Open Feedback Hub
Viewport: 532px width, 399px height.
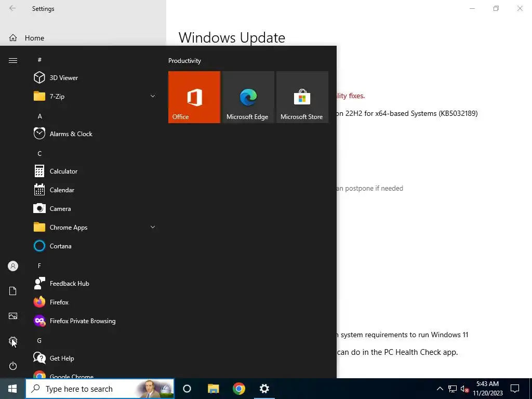(95, 283)
